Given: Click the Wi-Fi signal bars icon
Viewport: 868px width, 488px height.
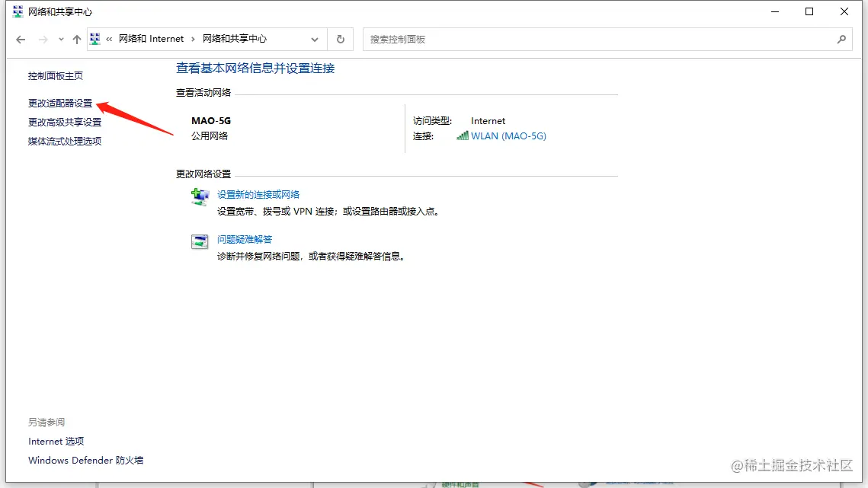Looking at the screenshot, I should (x=463, y=136).
